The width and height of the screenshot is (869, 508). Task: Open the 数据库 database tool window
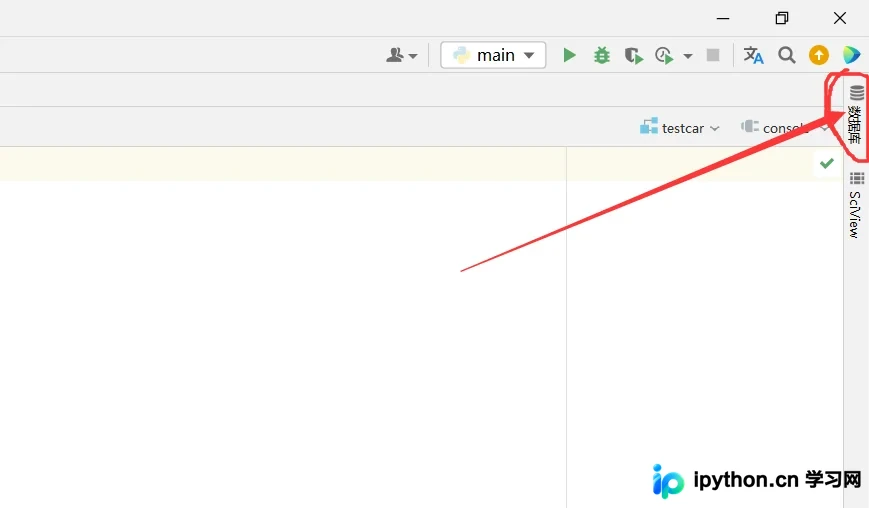856,115
